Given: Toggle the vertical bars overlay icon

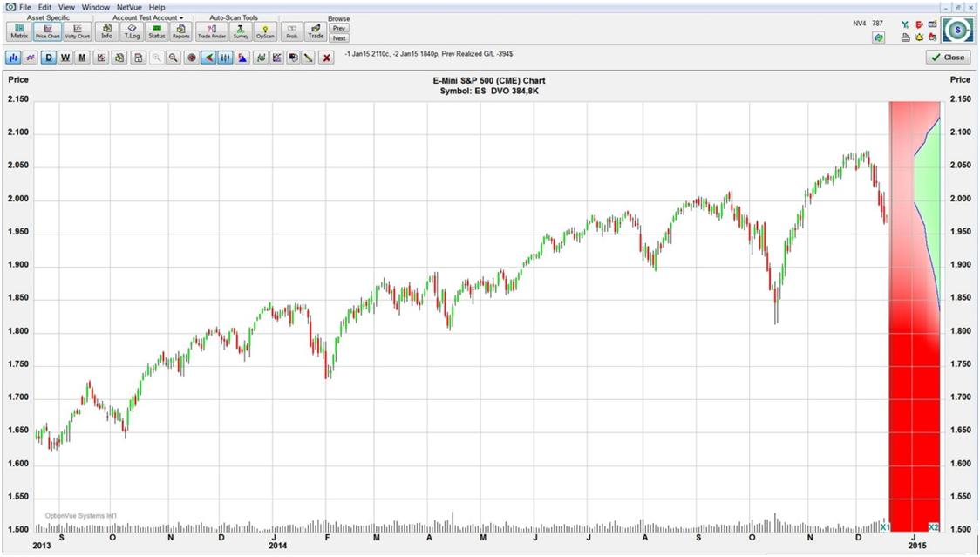Looking at the screenshot, I should [x=226, y=58].
